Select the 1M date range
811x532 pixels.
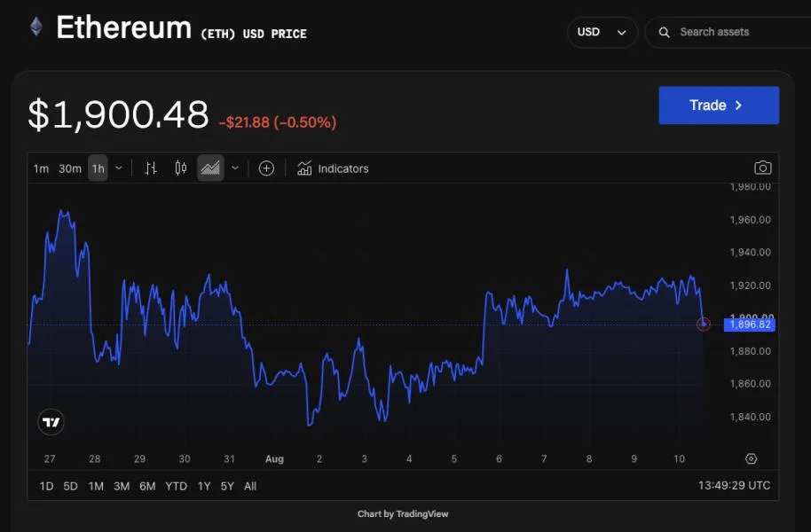(96, 486)
